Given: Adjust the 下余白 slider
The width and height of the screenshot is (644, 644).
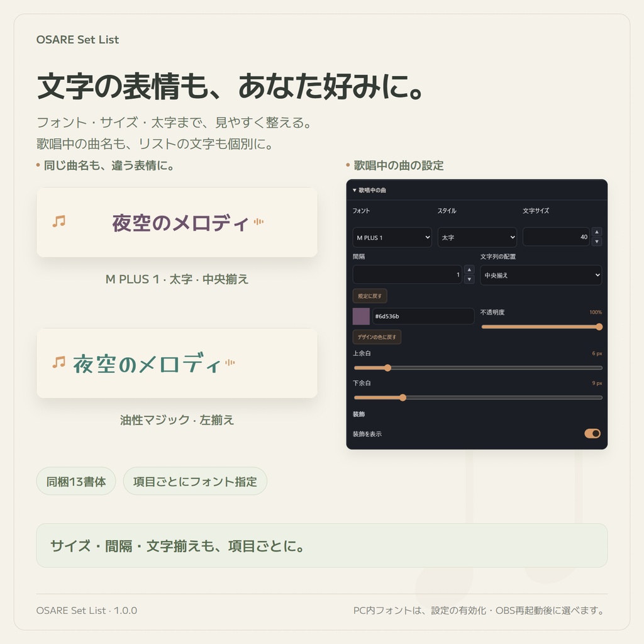Looking at the screenshot, I should tap(478, 397).
